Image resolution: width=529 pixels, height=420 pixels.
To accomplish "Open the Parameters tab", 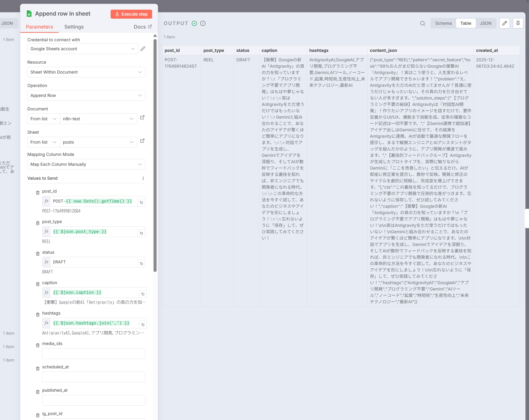I will (39, 27).
